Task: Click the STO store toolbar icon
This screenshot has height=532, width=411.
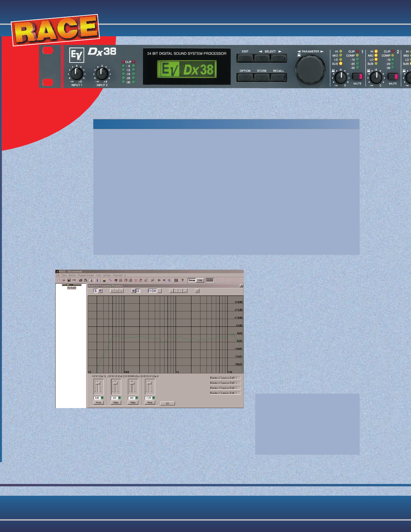Action: 74,280
